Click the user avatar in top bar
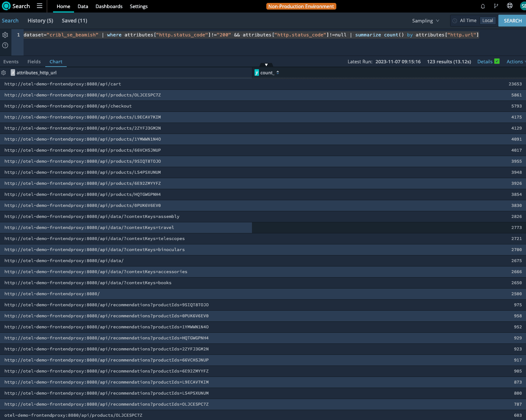Screen dimensions: 526x420 click(523, 6)
